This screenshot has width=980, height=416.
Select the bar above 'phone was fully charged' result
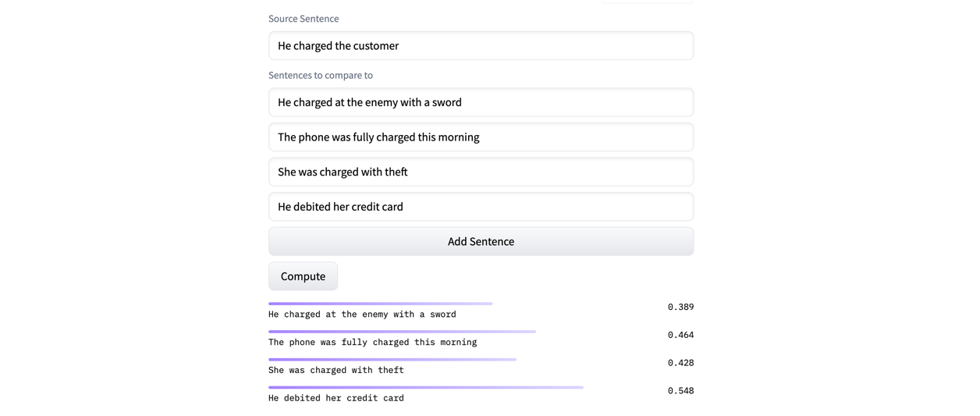[402, 332]
